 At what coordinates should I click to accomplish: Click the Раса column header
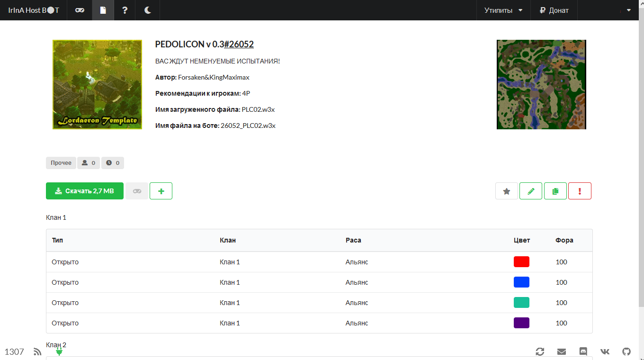[x=353, y=240]
